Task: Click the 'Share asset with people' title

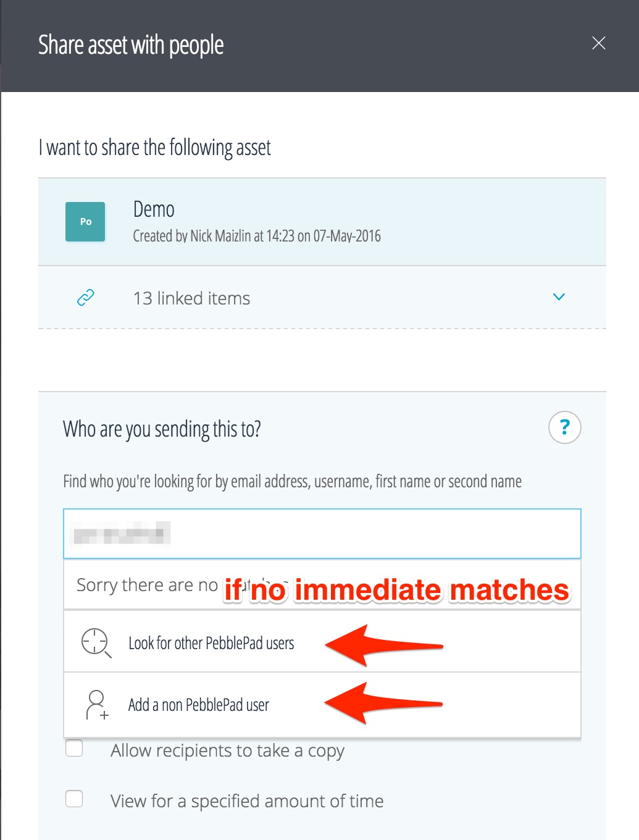Action: click(131, 45)
